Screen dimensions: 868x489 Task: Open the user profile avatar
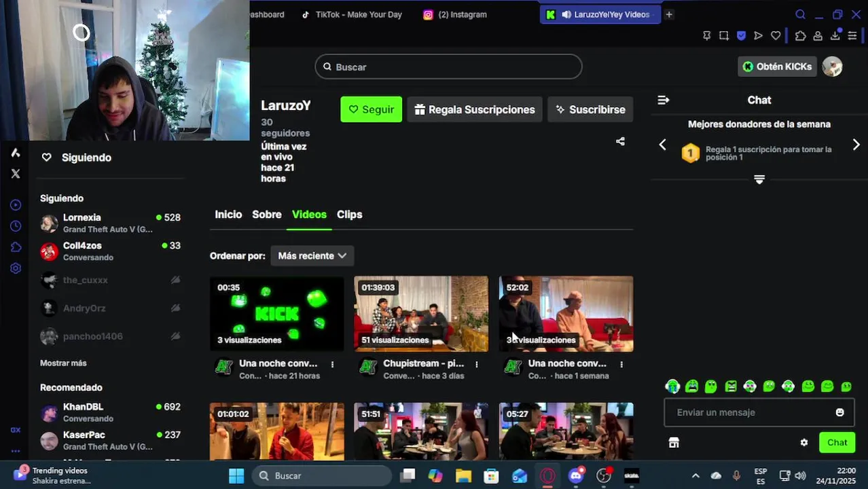click(832, 67)
